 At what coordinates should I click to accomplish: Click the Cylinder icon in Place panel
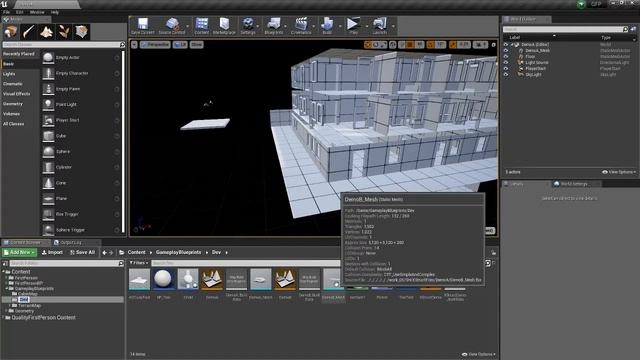(x=48, y=167)
